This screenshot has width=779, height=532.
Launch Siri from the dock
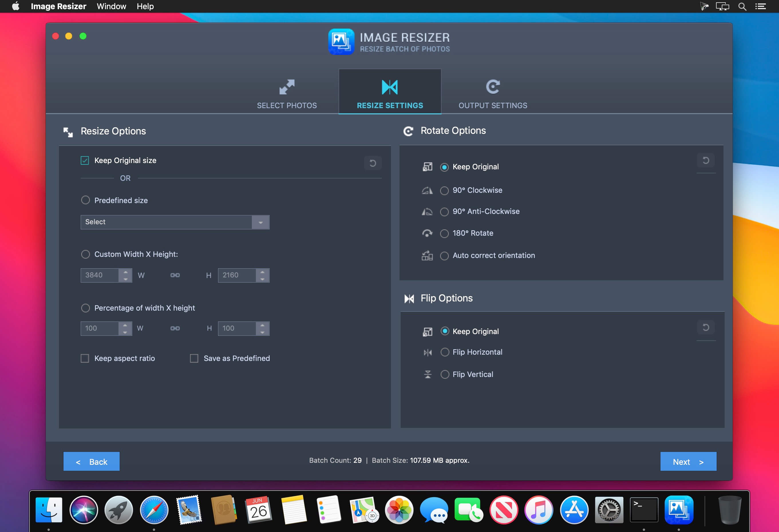coord(84,510)
